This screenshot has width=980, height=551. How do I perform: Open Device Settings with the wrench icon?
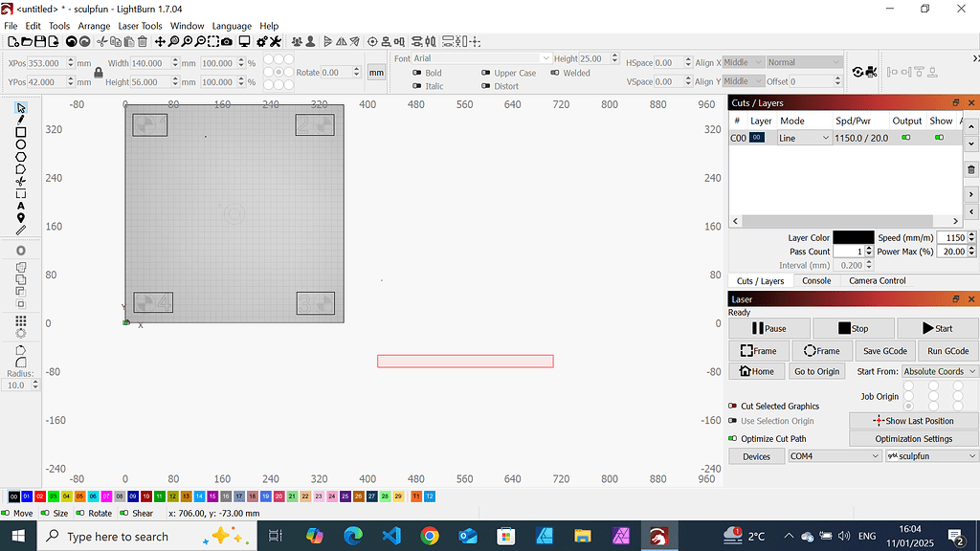point(277,41)
